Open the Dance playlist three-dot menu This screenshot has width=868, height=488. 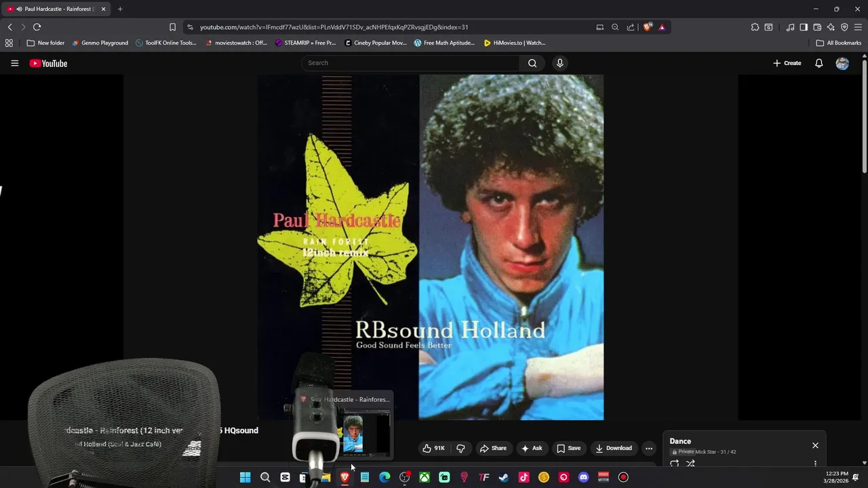[815, 464]
